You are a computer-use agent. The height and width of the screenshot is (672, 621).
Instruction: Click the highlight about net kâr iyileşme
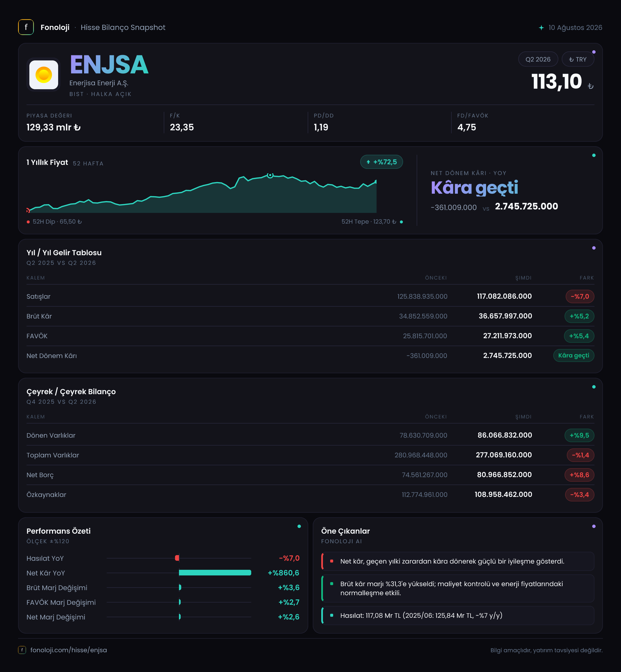pyautogui.click(x=458, y=561)
